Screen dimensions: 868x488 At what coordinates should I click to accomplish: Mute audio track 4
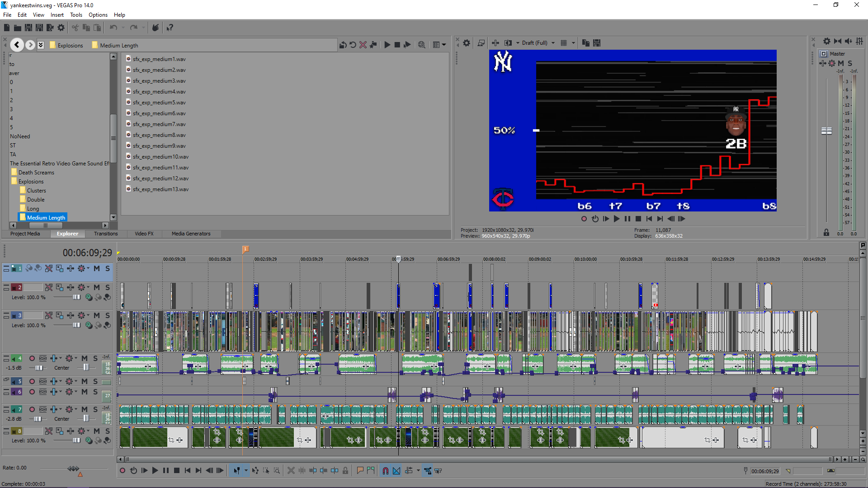tap(85, 358)
